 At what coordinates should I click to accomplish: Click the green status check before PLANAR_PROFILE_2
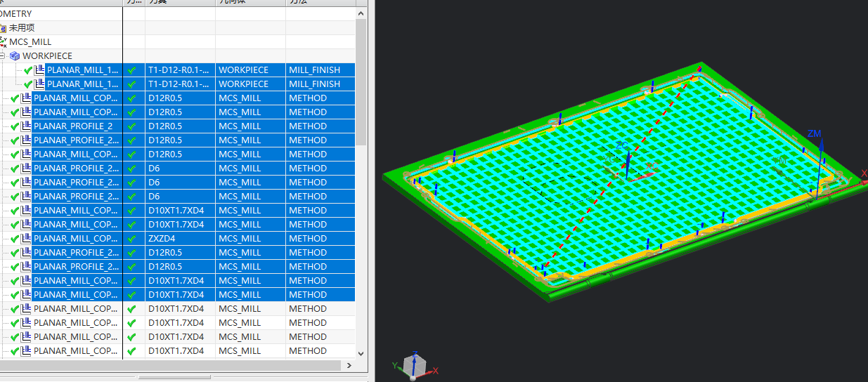point(15,126)
